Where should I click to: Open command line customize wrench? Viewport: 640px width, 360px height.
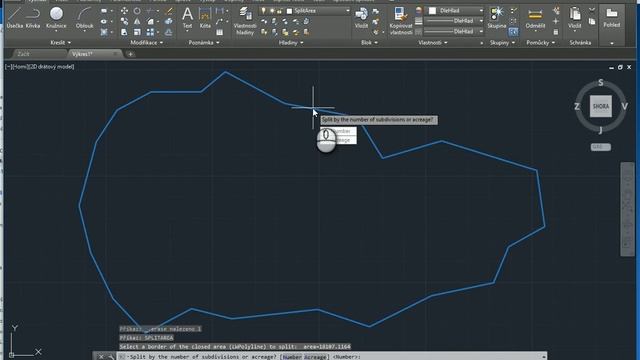tap(111, 357)
